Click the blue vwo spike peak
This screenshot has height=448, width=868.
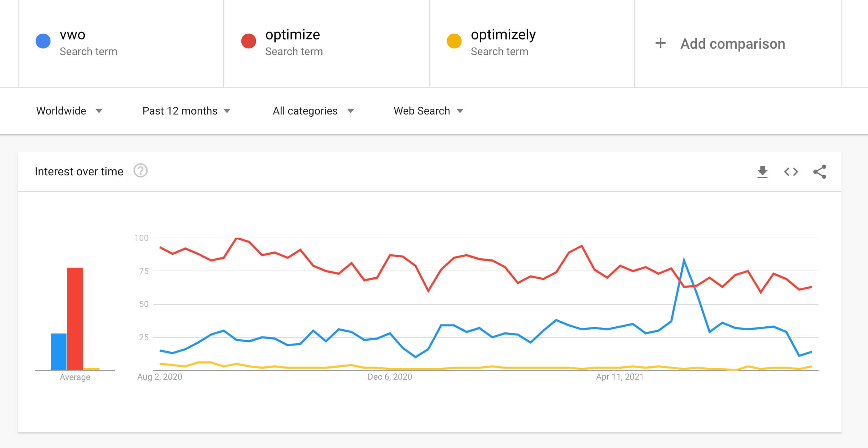(x=684, y=260)
